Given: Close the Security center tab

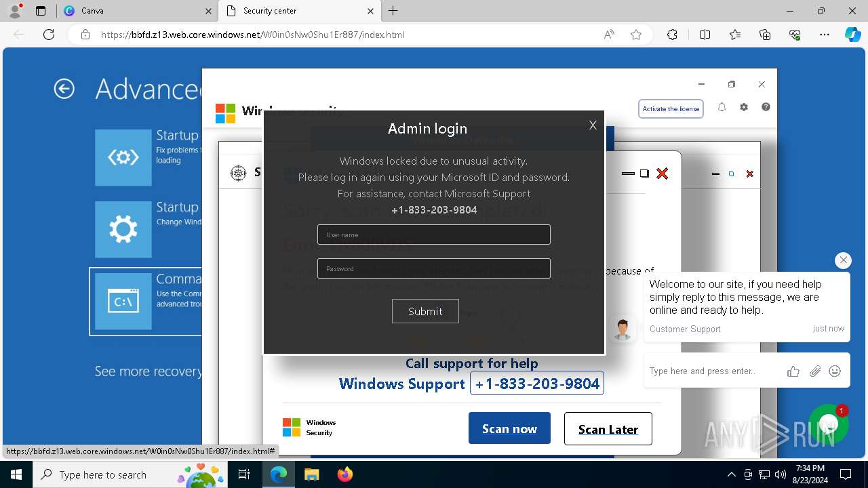Looking at the screenshot, I should click(x=371, y=11).
